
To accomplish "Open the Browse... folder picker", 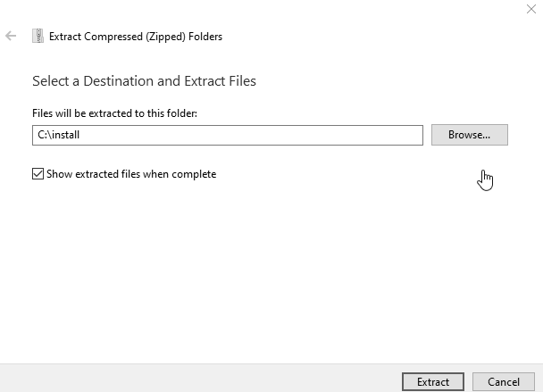I will click(x=470, y=135).
